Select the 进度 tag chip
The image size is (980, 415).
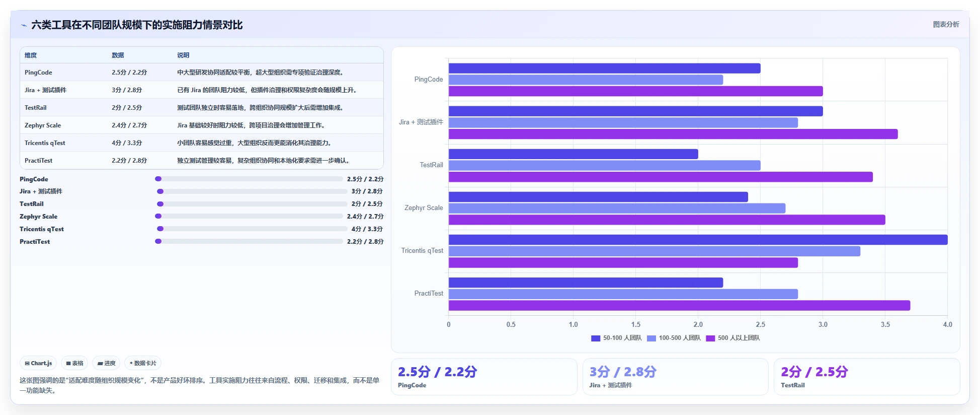[106, 363]
